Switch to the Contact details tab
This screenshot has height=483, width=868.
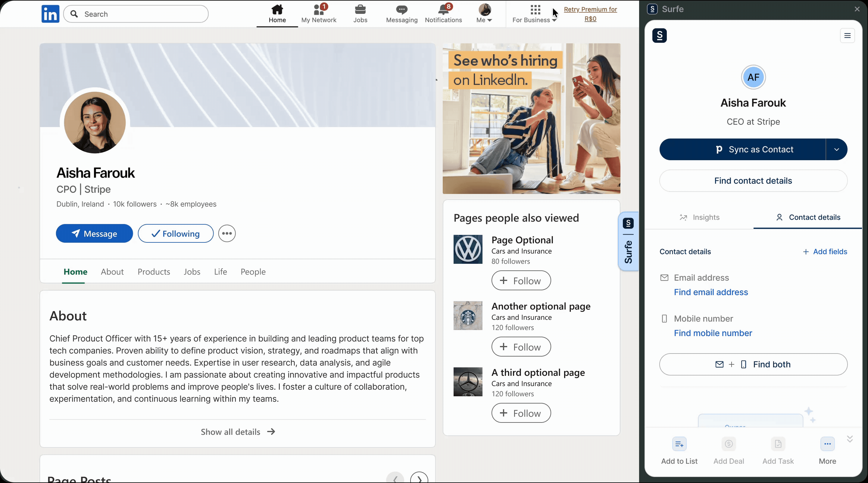[808, 217]
